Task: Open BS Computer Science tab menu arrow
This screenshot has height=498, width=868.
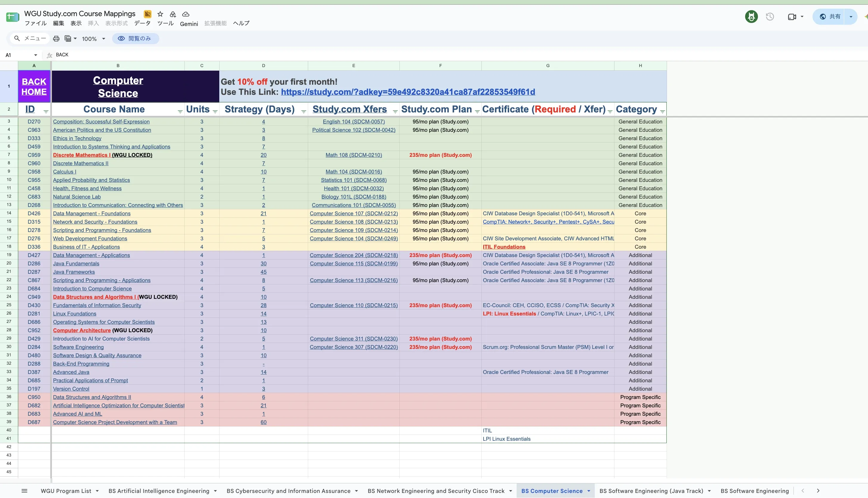Action: click(x=589, y=491)
